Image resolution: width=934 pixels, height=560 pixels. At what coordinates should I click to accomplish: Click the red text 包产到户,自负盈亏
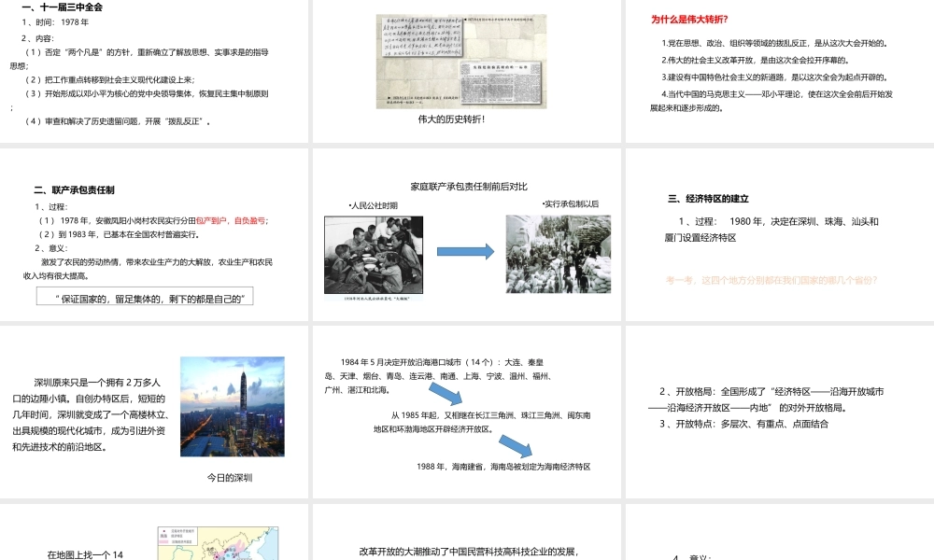(x=231, y=221)
